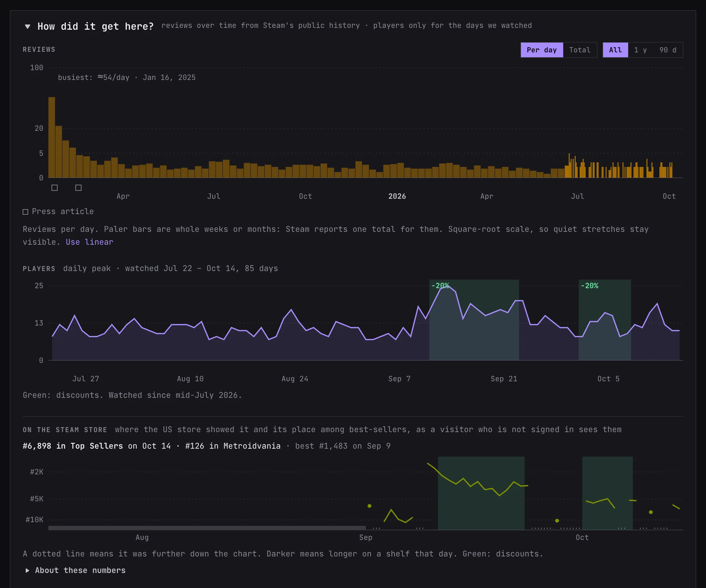This screenshot has height=588, width=706.
Task: Select the All time range
Action: coord(615,50)
